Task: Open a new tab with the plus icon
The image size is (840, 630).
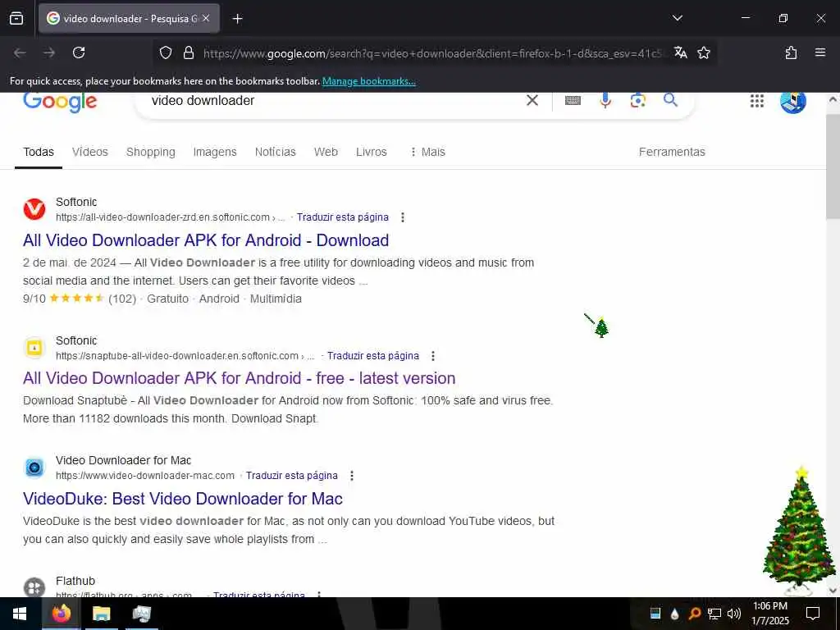Action: (237, 19)
